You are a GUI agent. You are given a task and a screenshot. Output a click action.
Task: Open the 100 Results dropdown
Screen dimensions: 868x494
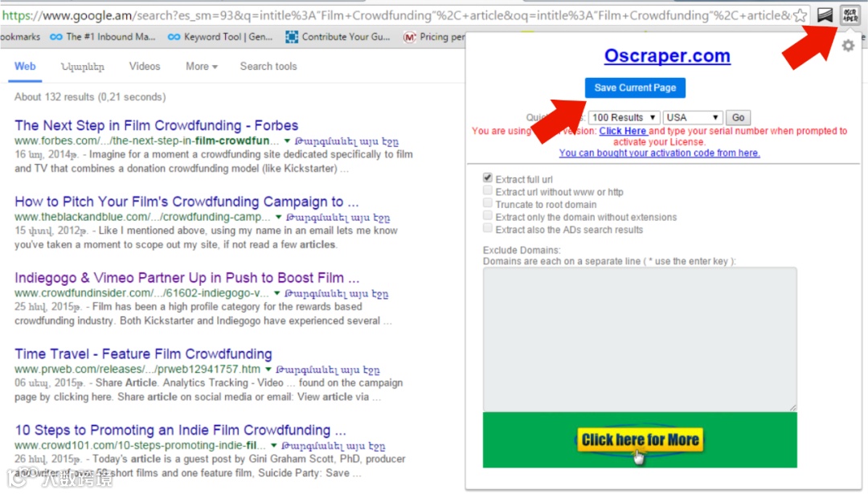[624, 117]
